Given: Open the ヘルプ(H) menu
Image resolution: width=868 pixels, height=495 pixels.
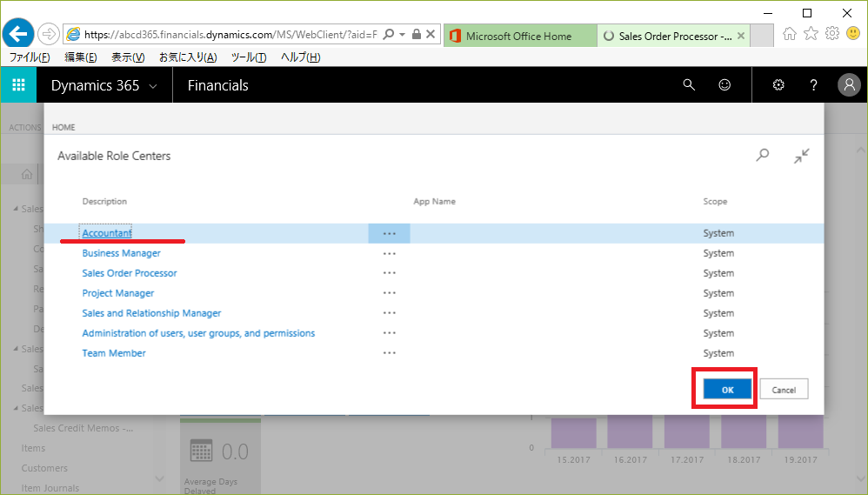Looking at the screenshot, I should point(301,57).
